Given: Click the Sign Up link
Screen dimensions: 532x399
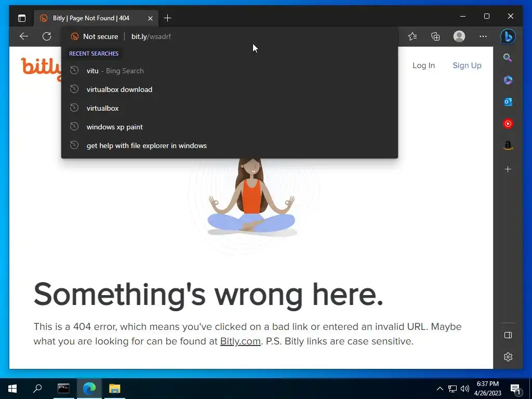Looking at the screenshot, I should click(467, 65).
